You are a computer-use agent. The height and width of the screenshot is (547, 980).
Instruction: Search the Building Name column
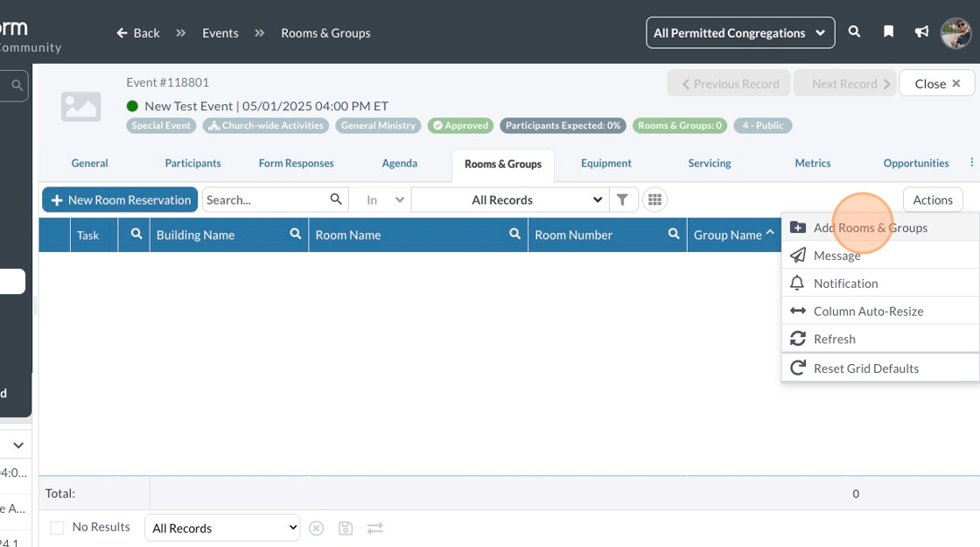click(296, 235)
